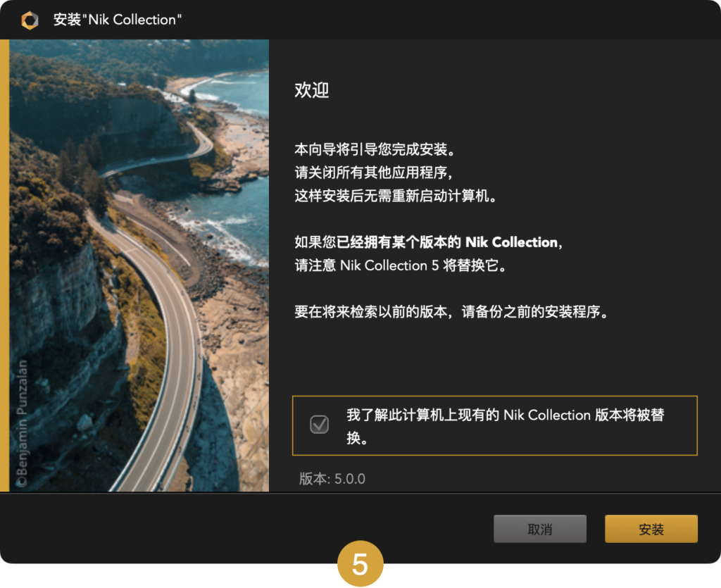Click the title 安装"Nik Collection"

(118, 20)
